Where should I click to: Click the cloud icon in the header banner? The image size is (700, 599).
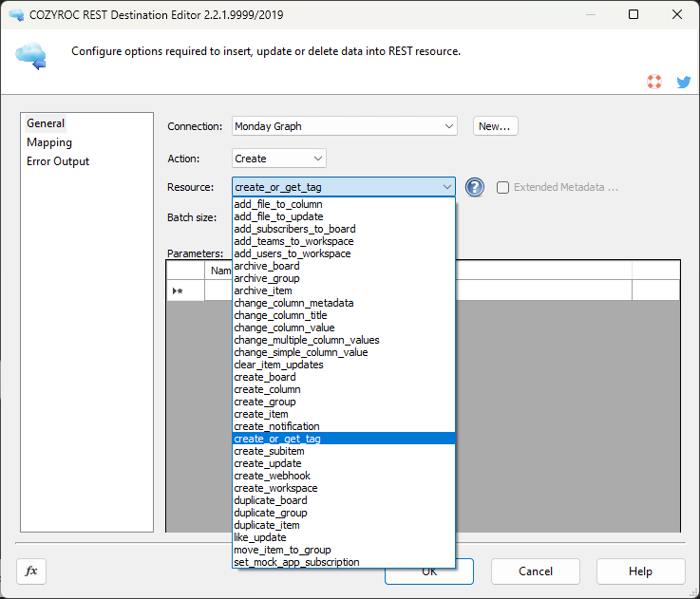[x=30, y=56]
